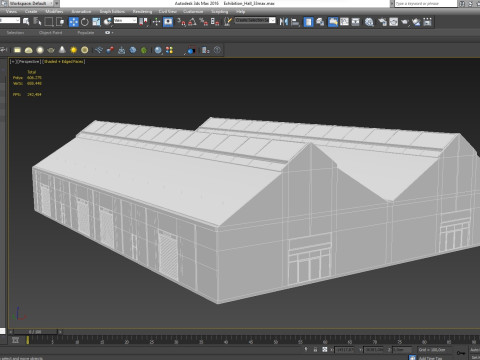The image size is (480, 360).
Task: Open the Civil View menu
Action: click(168, 12)
